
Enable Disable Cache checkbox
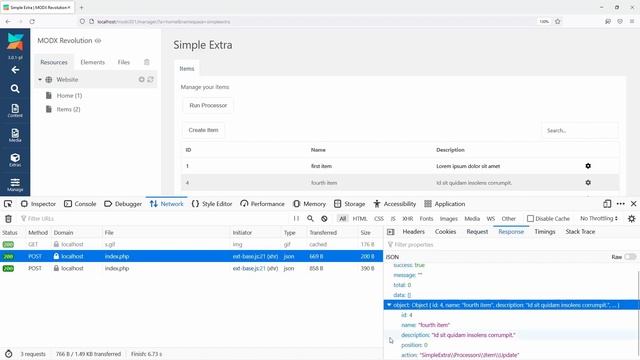pos(530,219)
